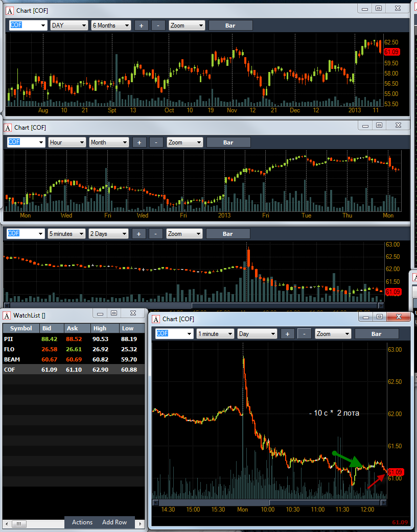
Task: Click the minus button in 1 minute chart
Action: pos(304,334)
